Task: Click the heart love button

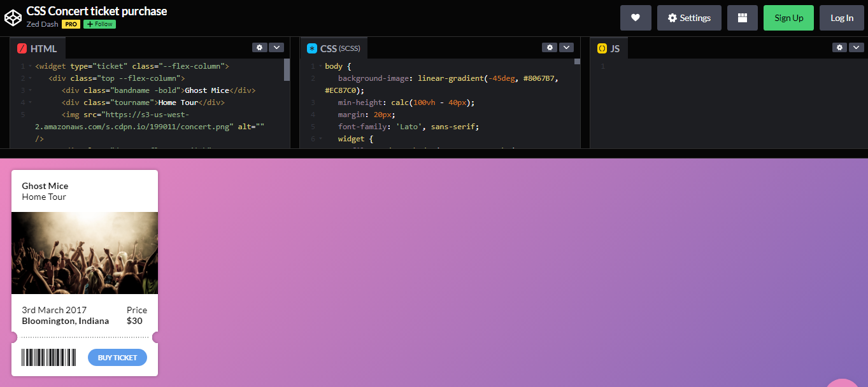Action: click(x=635, y=18)
